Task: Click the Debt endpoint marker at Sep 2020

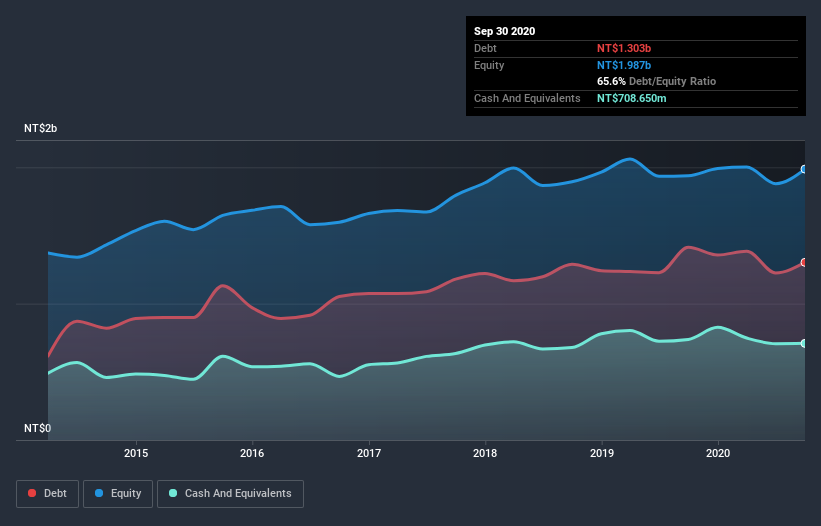Action: pos(804,262)
